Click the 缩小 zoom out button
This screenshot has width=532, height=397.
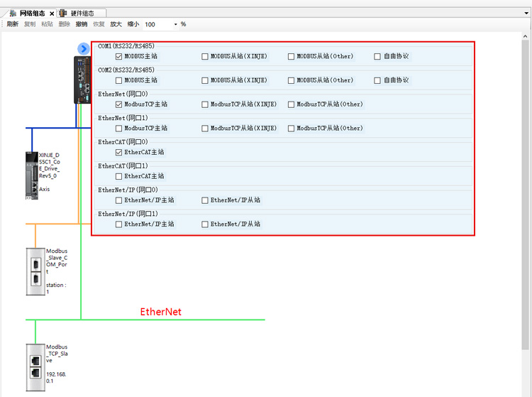133,24
